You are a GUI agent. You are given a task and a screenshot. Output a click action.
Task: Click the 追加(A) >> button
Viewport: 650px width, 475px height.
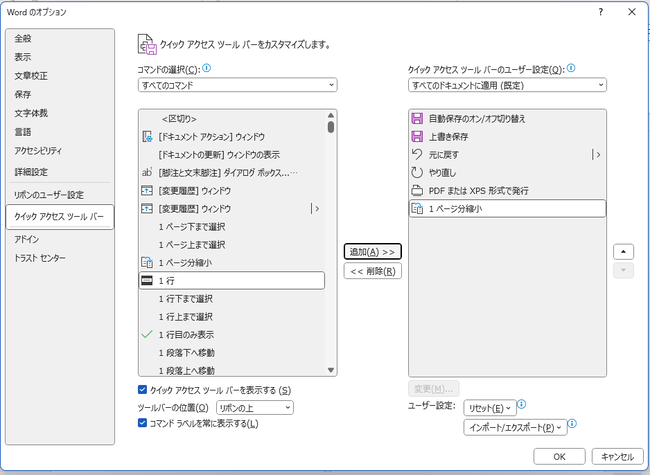coord(372,252)
